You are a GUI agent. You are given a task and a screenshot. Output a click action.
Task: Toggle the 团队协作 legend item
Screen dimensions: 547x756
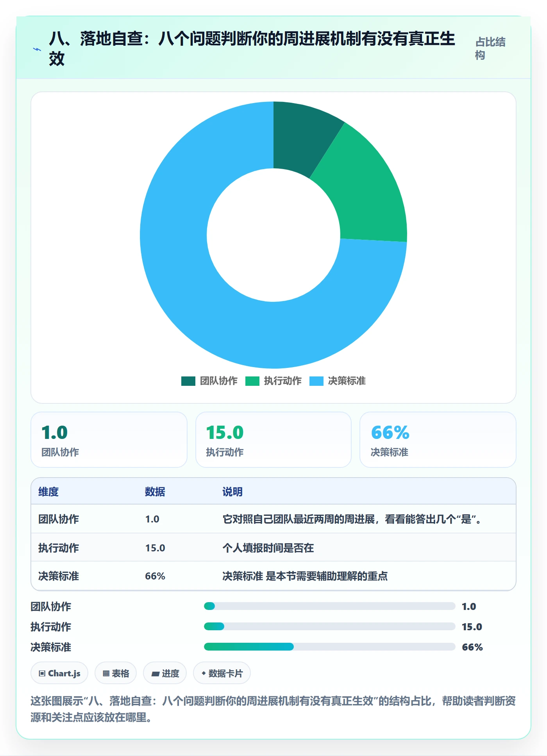[209, 381]
